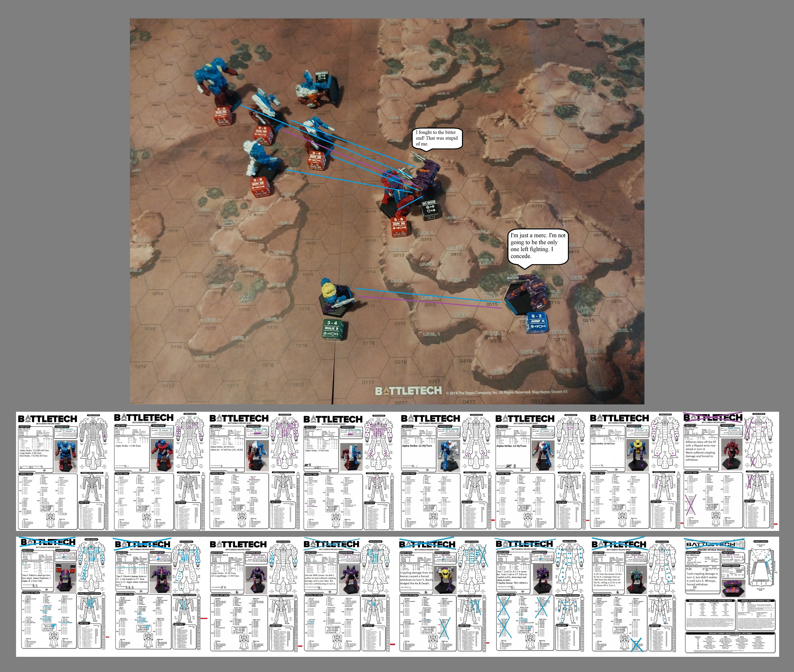The image size is (794, 672).
Task: Click the blue 0-2 JUMP movement die
Action: (536, 322)
